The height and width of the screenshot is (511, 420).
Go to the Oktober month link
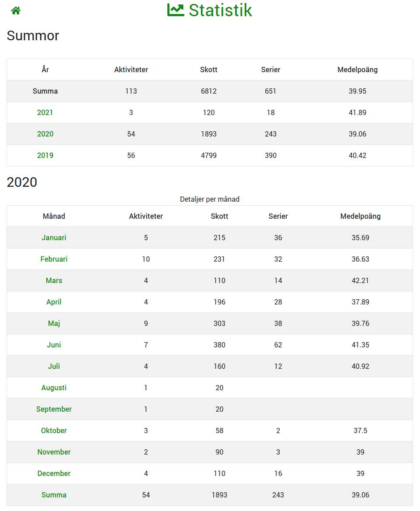[54, 430]
